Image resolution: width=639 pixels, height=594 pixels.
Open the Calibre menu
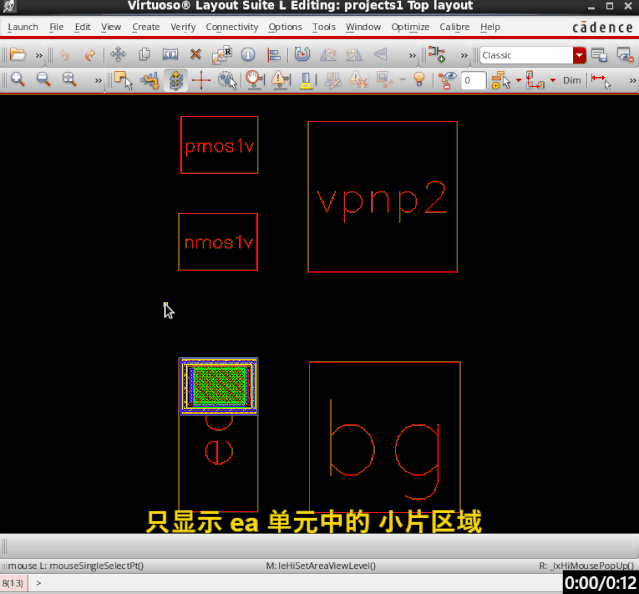pyautogui.click(x=451, y=27)
